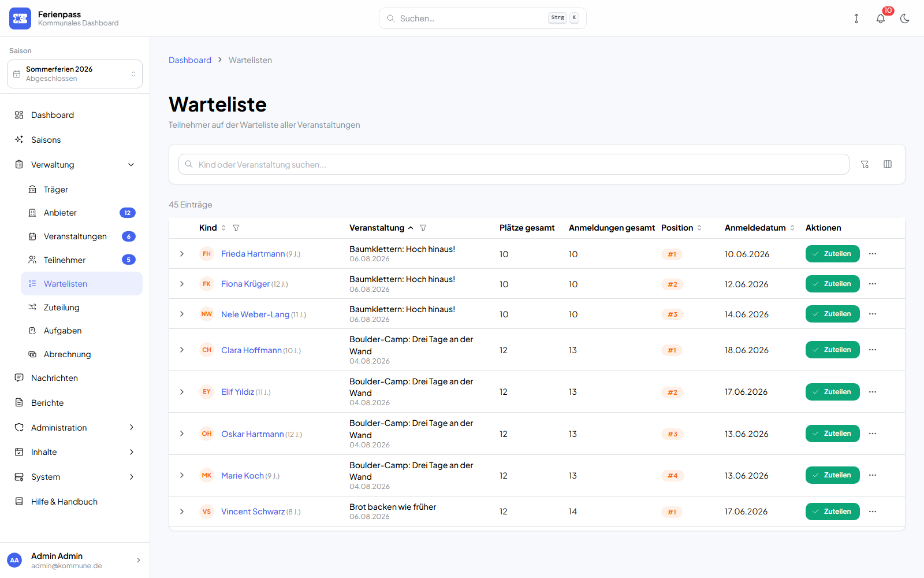This screenshot has height=578, width=924.
Task: Open Abrechnung in sidebar
Action: pos(81,354)
